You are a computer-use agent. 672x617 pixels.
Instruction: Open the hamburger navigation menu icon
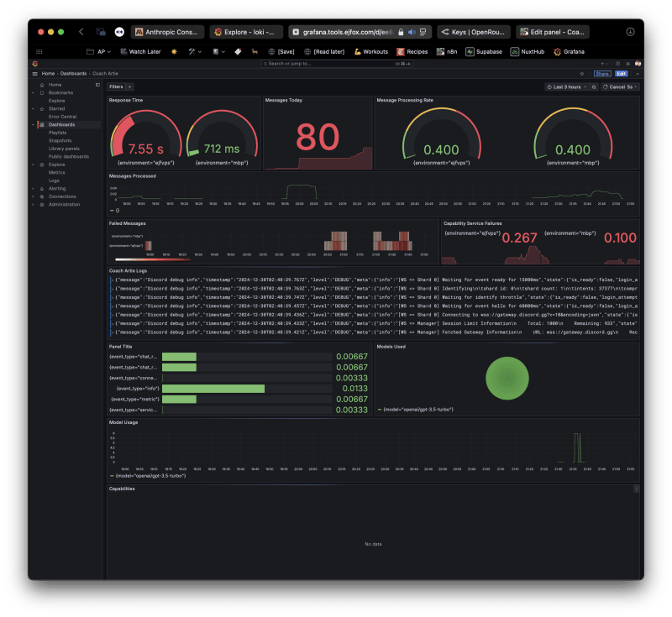click(35, 74)
